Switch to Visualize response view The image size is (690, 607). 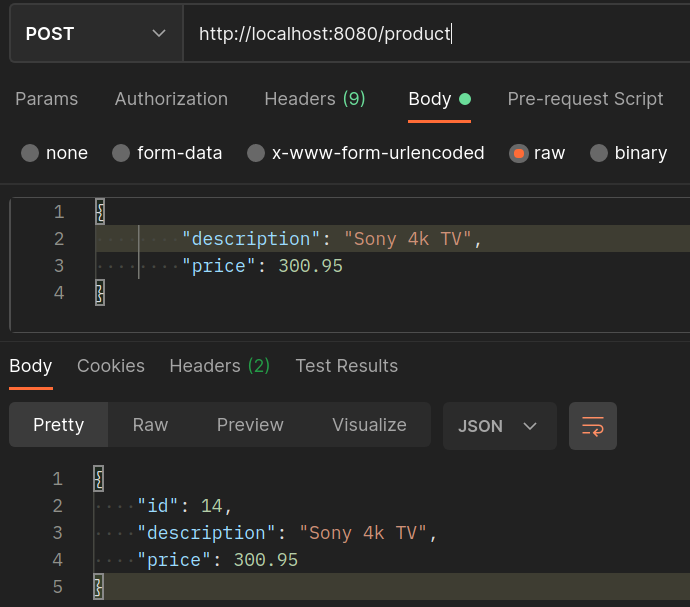(x=369, y=425)
